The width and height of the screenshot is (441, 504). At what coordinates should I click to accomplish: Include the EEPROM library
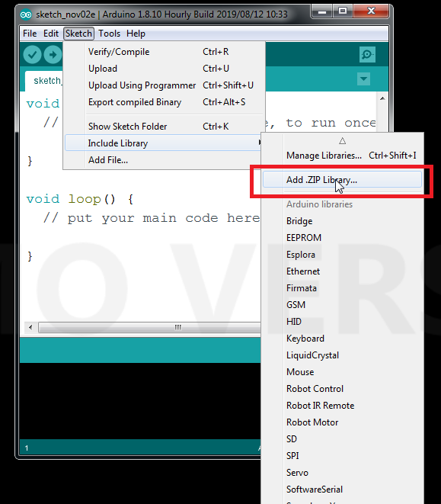(x=343, y=238)
